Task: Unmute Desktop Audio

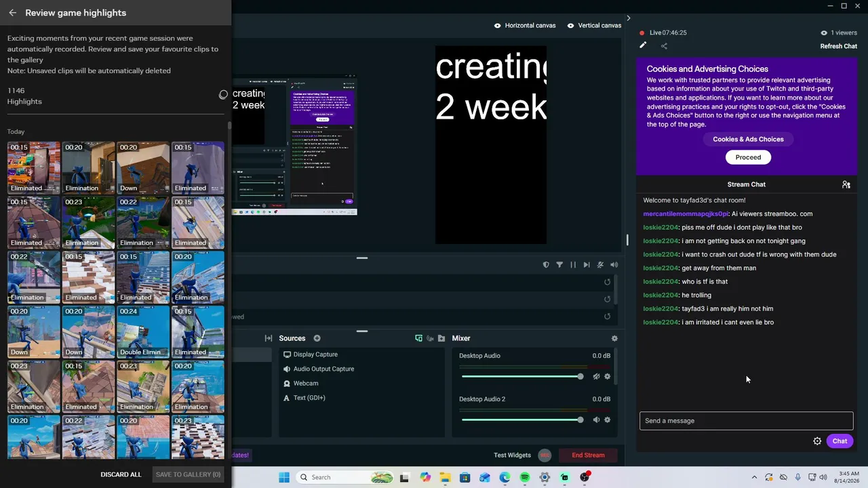Action: [x=596, y=376]
